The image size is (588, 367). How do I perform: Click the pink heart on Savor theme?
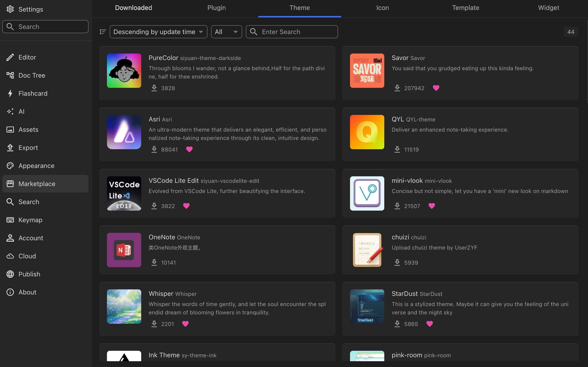[436, 88]
